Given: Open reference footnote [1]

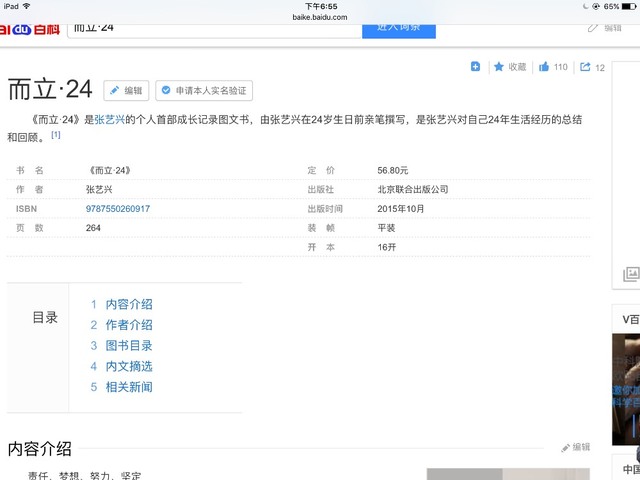Looking at the screenshot, I should pyautogui.click(x=56, y=135).
